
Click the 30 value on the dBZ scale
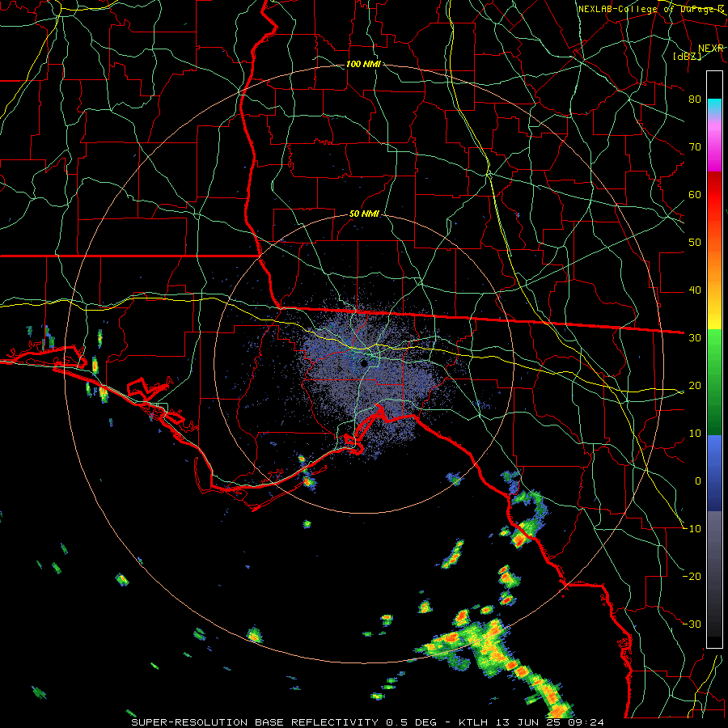coord(695,337)
